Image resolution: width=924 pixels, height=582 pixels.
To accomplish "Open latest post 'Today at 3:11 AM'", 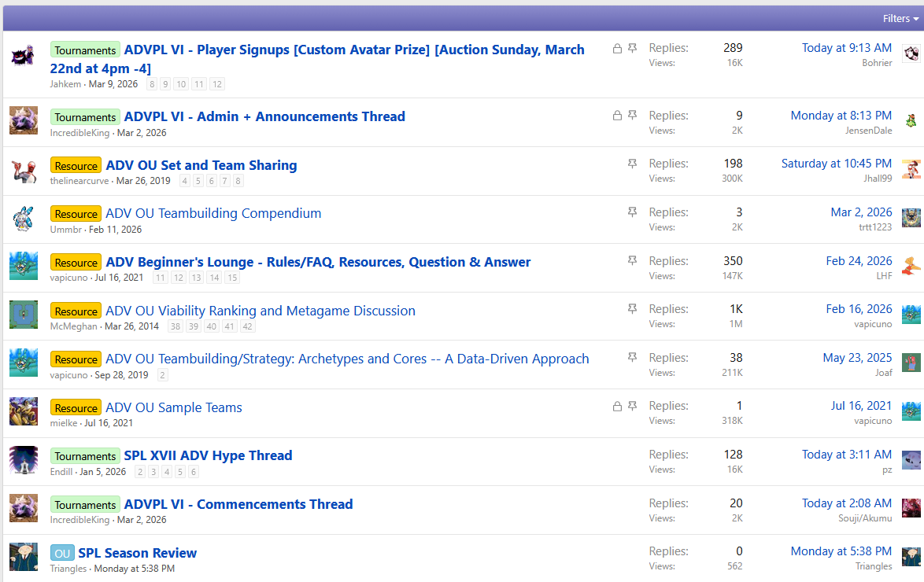I will [x=846, y=455].
